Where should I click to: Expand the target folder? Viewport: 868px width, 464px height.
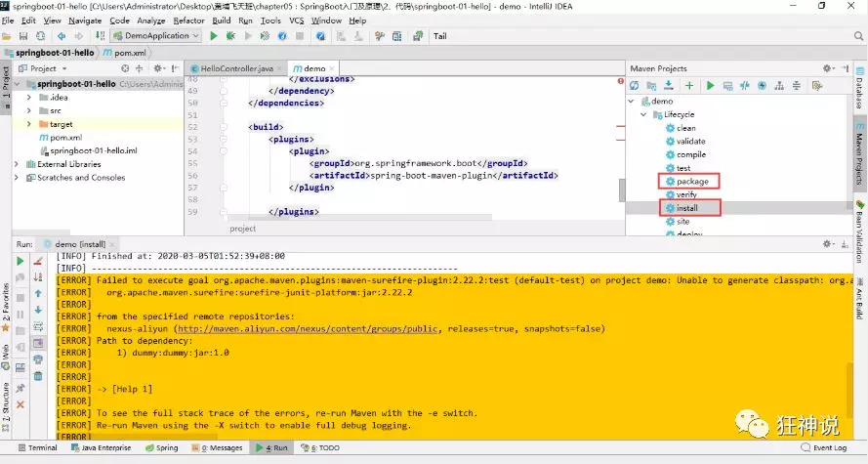point(28,124)
